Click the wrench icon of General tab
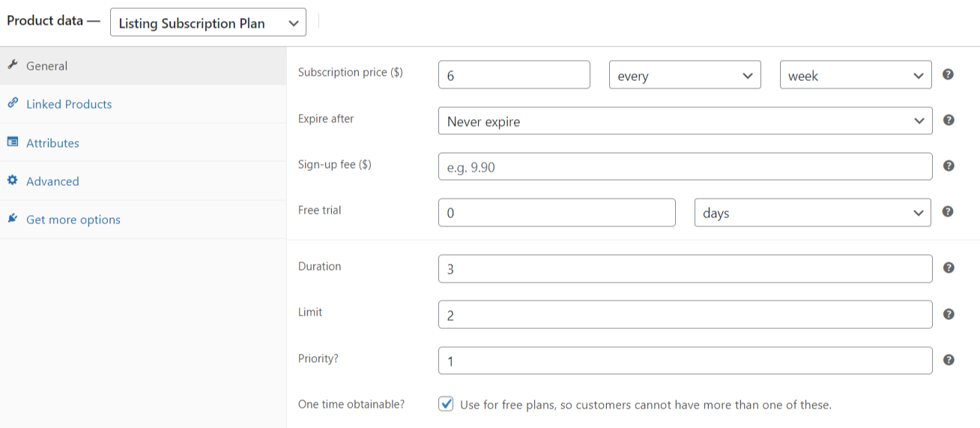 point(12,65)
